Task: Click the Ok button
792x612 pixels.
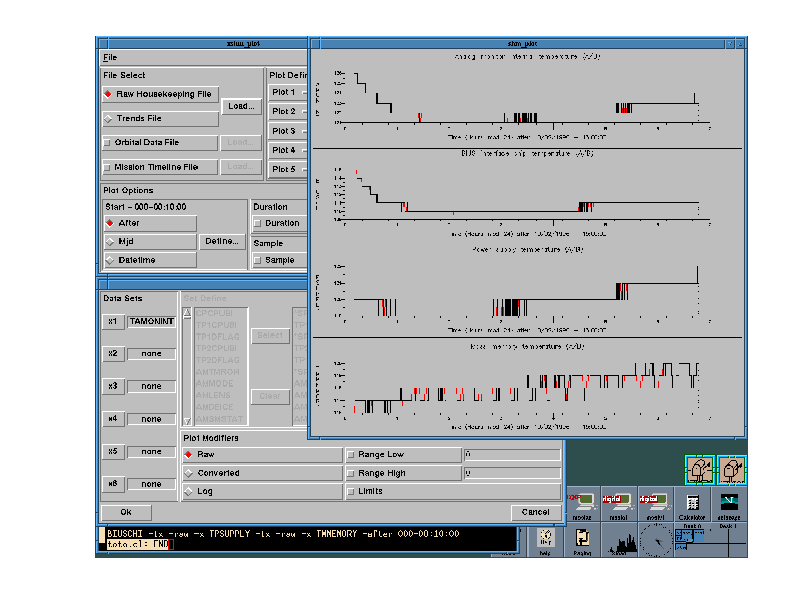Action: pyautogui.click(x=126, y=513)
